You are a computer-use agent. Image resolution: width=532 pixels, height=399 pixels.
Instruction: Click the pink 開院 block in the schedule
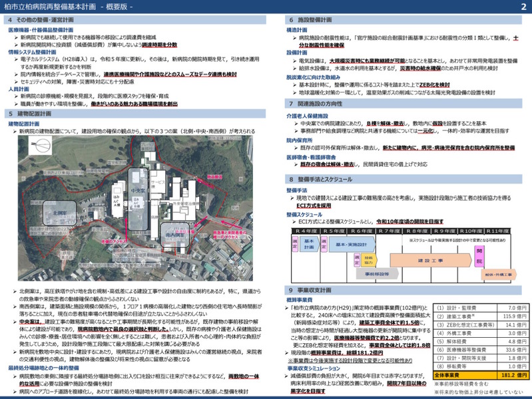479,256
